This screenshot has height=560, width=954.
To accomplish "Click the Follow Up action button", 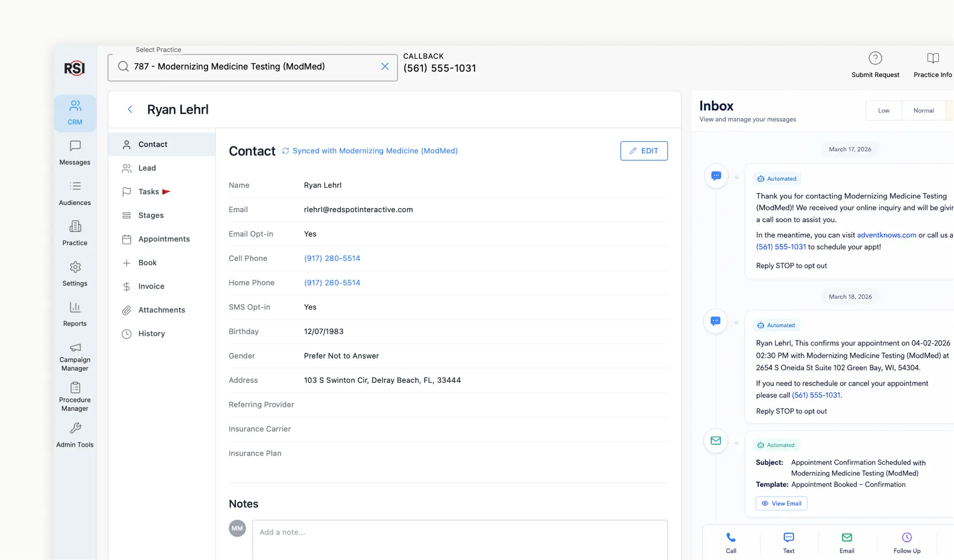I will pos(907,543).
